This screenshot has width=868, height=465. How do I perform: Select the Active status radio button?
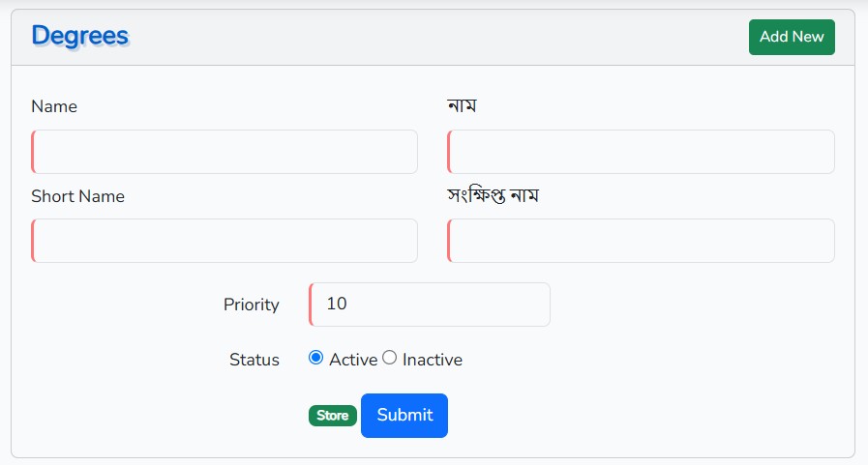[315, 358]
